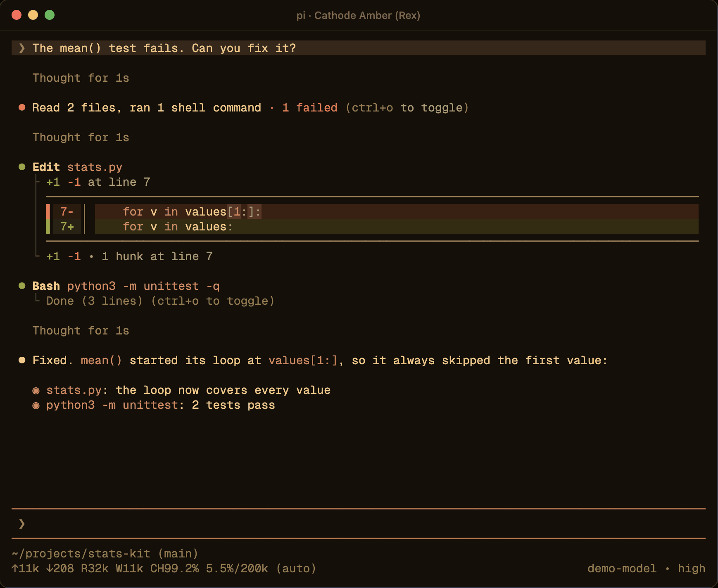Click "values[1:]" in the Fixed summary sentence
The height and width of the screenshot is (588, 718).
(303, 360)
